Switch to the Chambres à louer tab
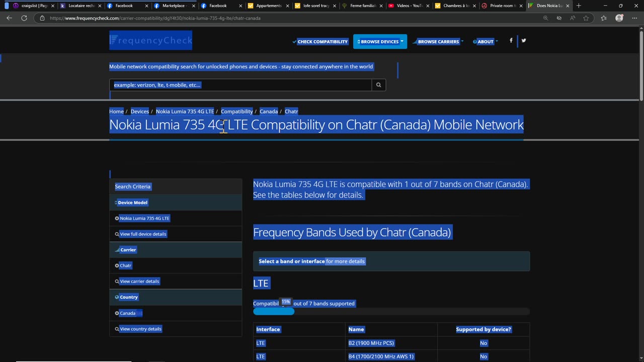Viewport: 644px width, 362px height. (455, 6)
